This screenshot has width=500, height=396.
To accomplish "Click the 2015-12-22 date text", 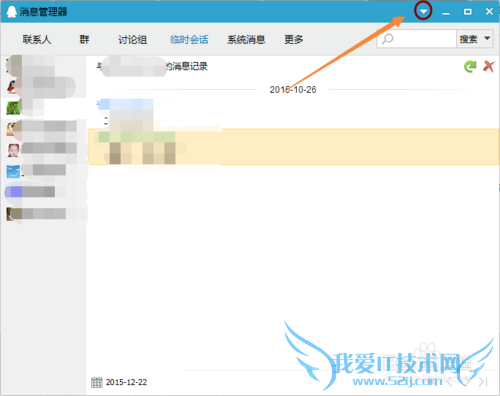I will (x=126, y=382).
